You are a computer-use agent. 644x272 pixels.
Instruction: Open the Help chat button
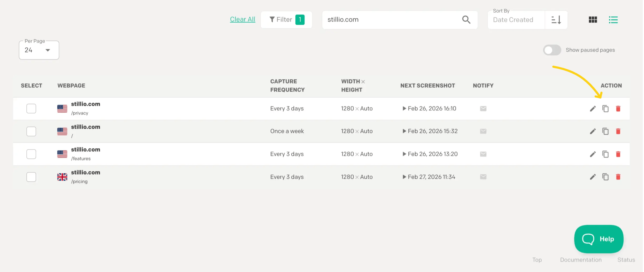[x=599, y=239]
